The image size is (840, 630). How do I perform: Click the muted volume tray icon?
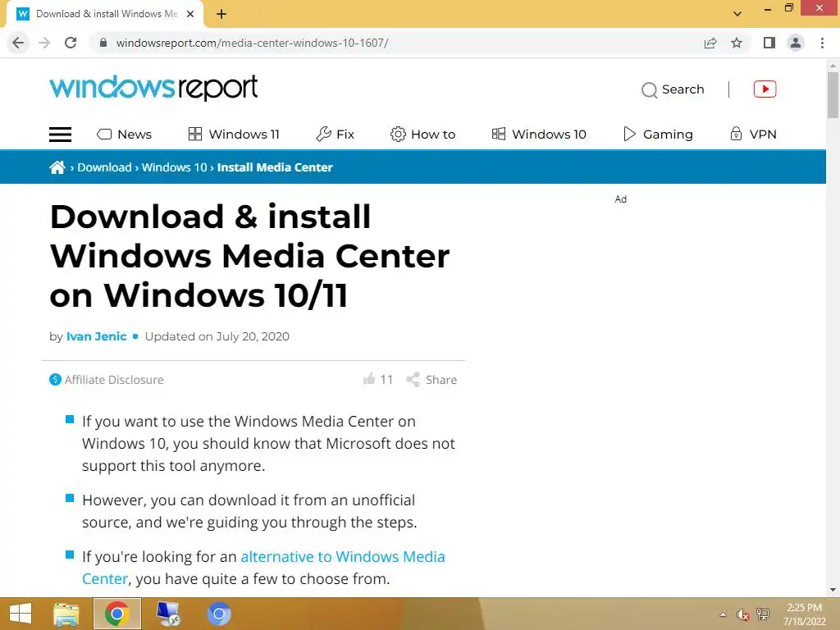[x=742, y=614]
